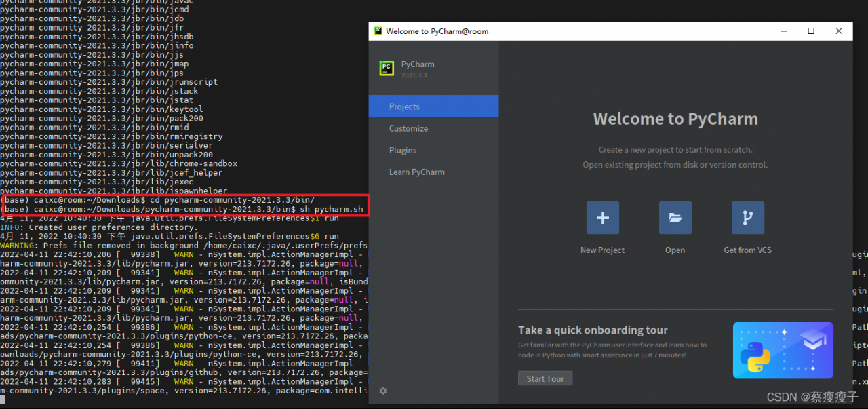Close the Welcome to PyCharm window
Viewport: 868px width, 409px height.
[839, 31]
